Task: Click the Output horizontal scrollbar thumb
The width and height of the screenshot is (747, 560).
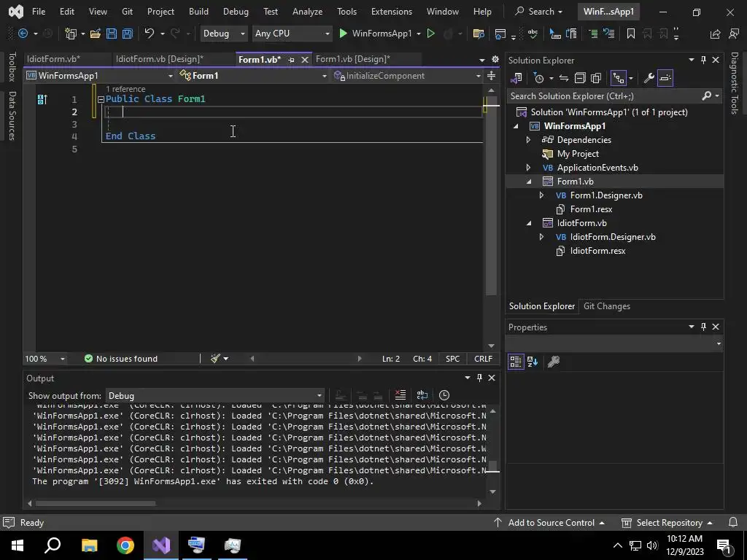Action: (96, 503)
